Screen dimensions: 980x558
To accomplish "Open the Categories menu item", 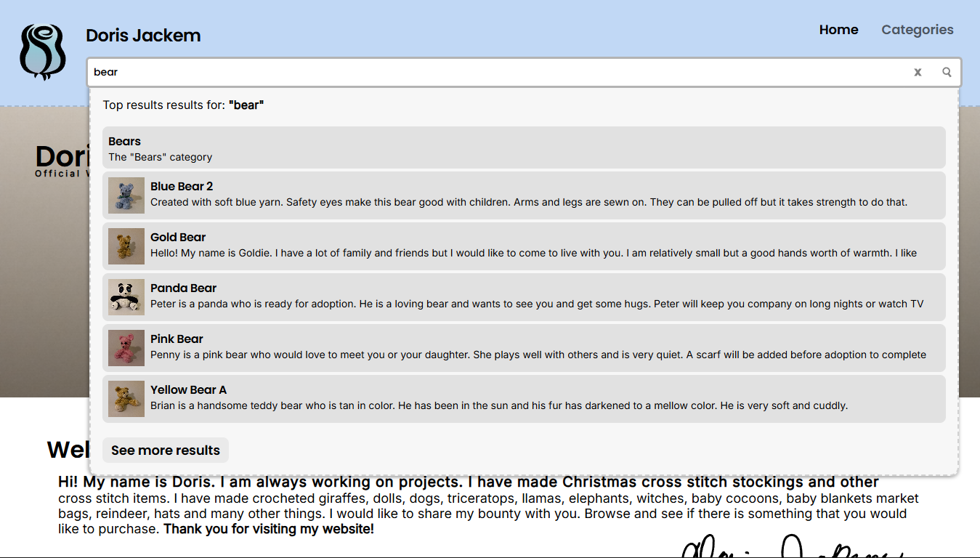I will [917, 30].
